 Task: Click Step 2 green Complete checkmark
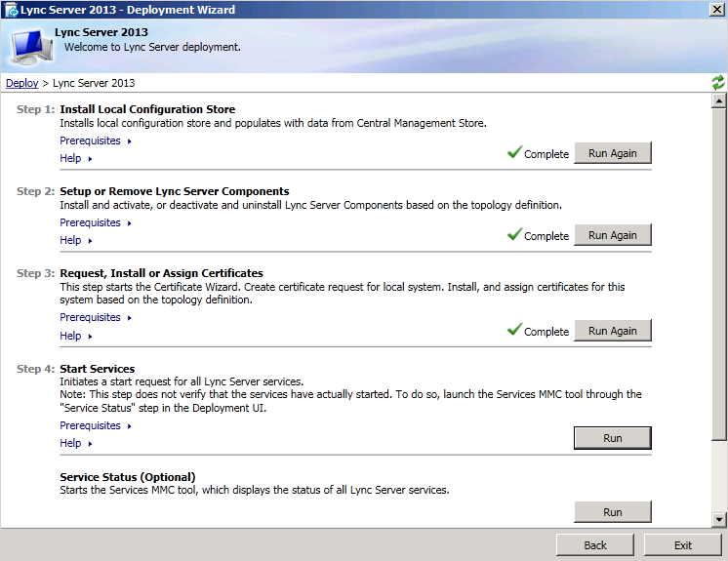click(514, 234)
